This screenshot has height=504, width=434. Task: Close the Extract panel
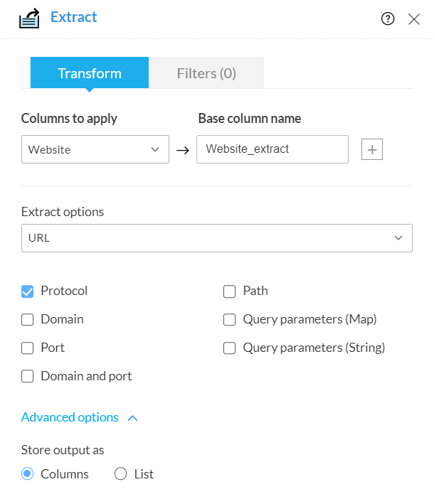pos(414,19)
